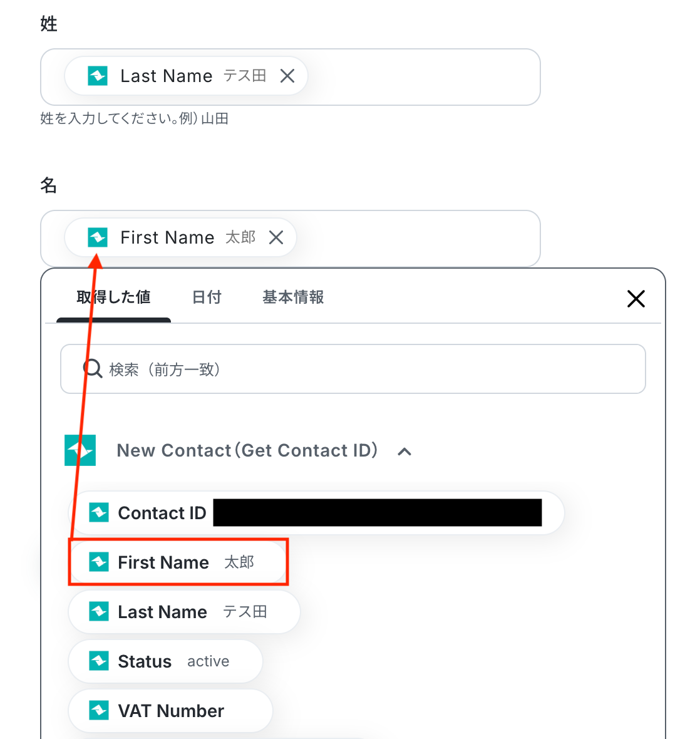The height and width of the screenshot is (739, 700).
Task: Switch to the 日付 tab
Action: click(207, 297)
